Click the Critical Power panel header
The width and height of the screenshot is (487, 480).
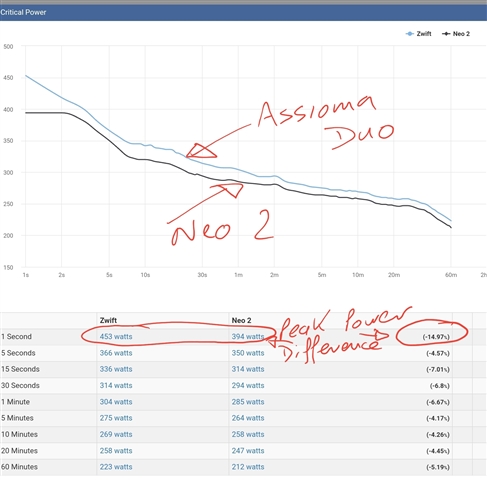point(243,13)
